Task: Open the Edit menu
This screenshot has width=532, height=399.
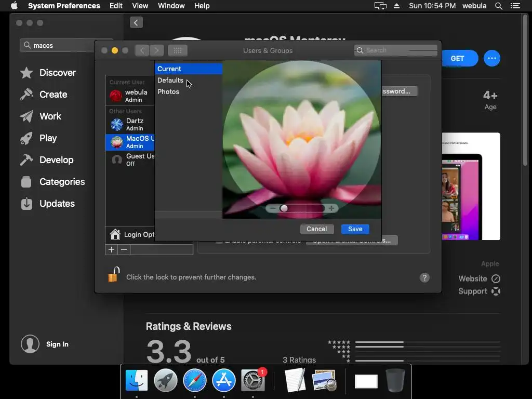Action: pos(116,6)
